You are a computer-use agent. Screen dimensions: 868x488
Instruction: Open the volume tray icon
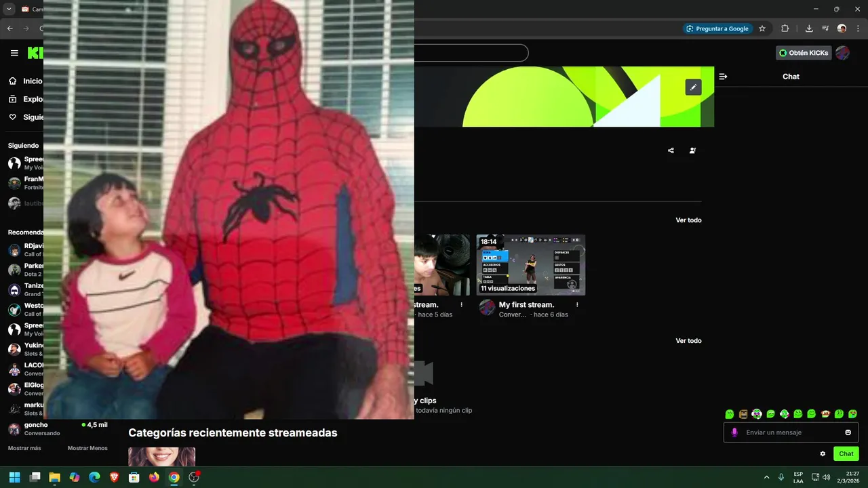point(827,477)
